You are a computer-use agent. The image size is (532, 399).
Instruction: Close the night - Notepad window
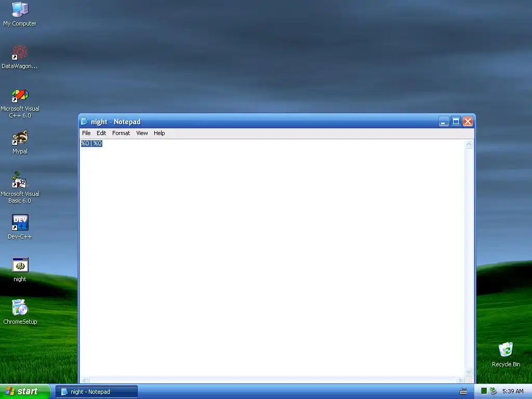coord(468,122)
